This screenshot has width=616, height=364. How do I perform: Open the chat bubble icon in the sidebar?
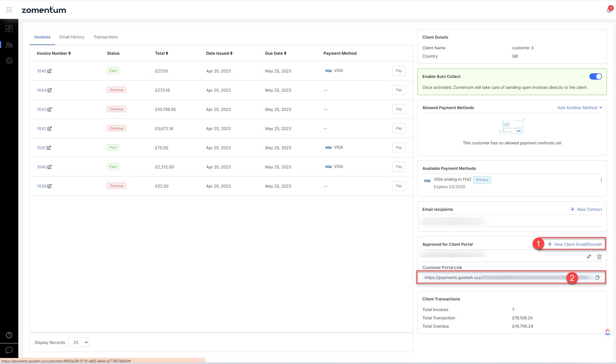point(9,350)
